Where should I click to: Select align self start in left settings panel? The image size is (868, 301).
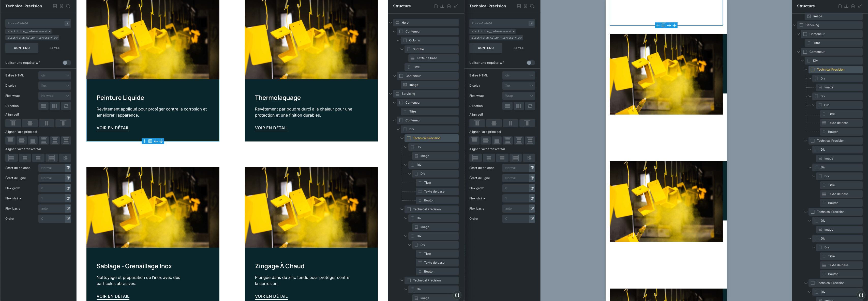pyautogui.click(x=13, y=123)
